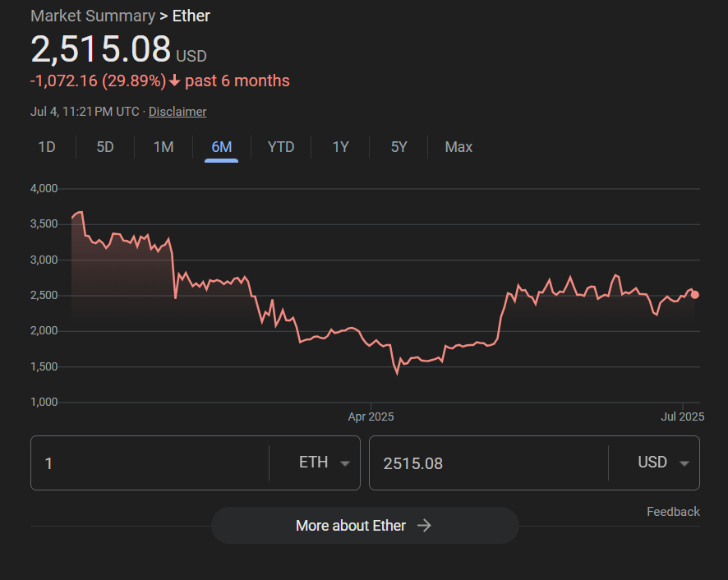Open the ETH currency dropdown arrow
The height and width of the screenshot is (580, 728).
[345, 463]
